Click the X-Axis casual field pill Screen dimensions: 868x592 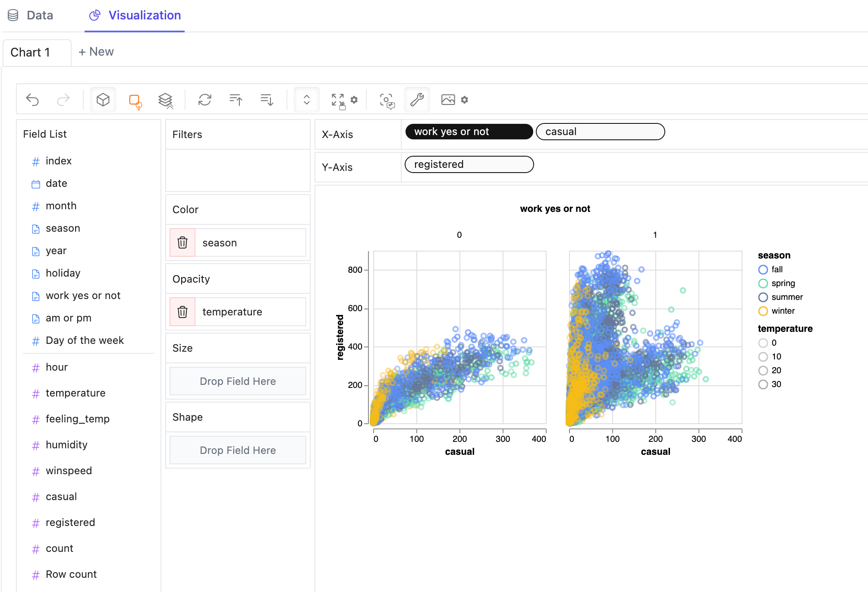click(x=600, y=131)
